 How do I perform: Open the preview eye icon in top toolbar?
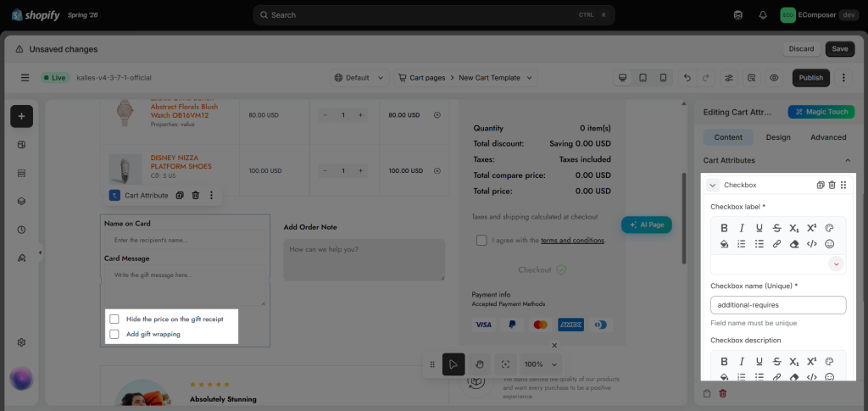tap(774, 78)
